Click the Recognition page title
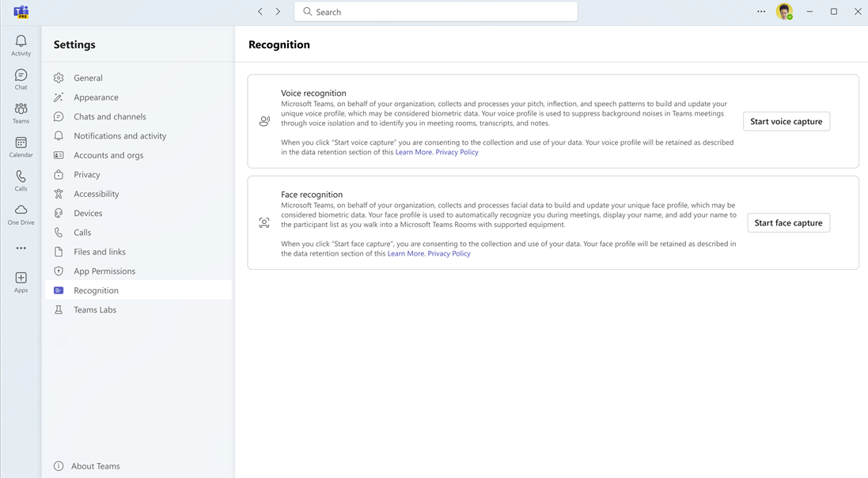Viewport: 868px width, 478px height. tap(279, 45)
